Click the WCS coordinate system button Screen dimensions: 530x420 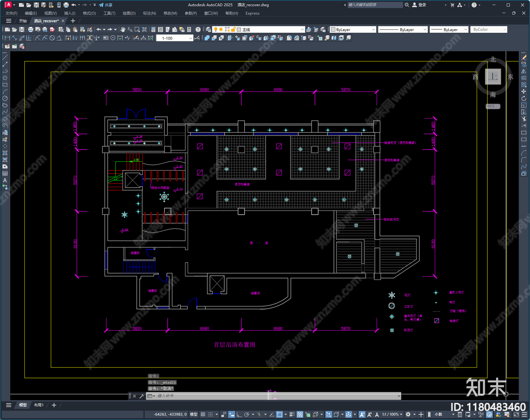click(x=493, y=106)
